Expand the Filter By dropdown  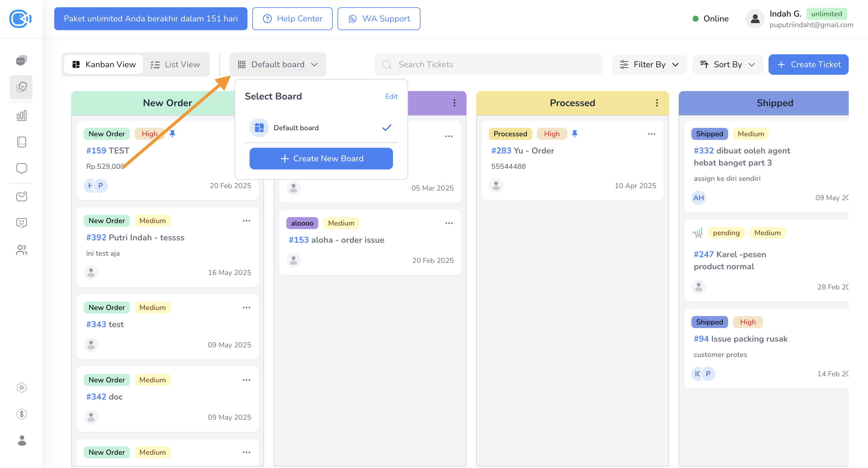click(649, 65)
